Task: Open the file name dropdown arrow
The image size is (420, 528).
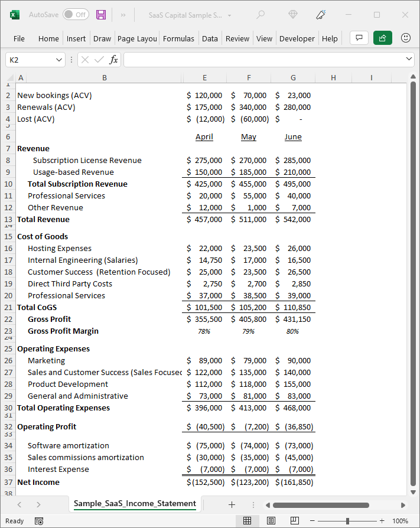Action: pos(229,15)
